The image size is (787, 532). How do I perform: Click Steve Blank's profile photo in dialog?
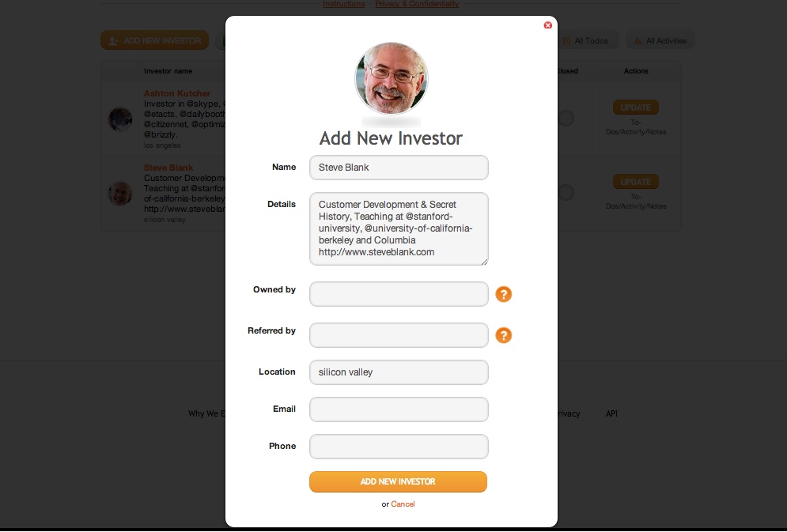pos(391,78)
